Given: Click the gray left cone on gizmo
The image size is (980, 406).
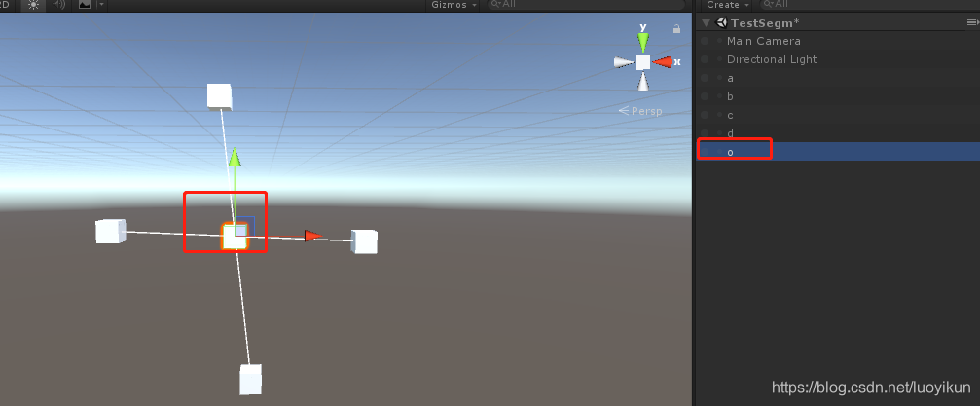Looking at the screenshot, I should tap(624, 62).
